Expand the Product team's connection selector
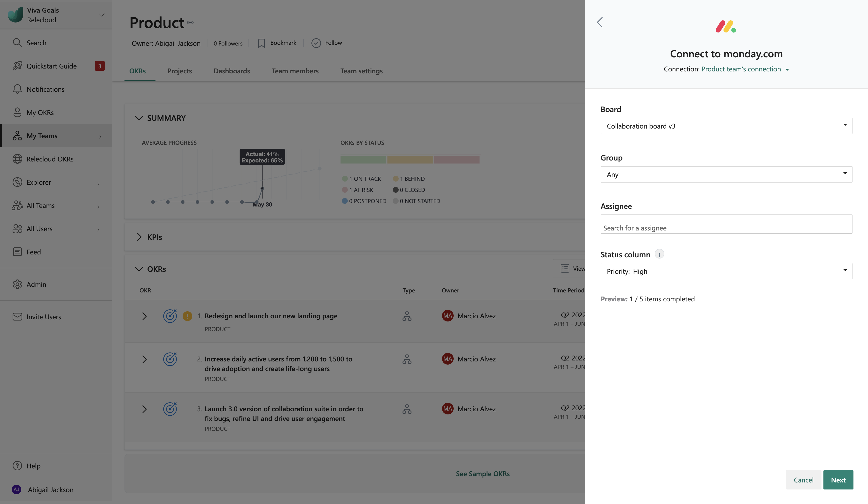The height and width of the screenshot is (504, 868). point(745,69)
